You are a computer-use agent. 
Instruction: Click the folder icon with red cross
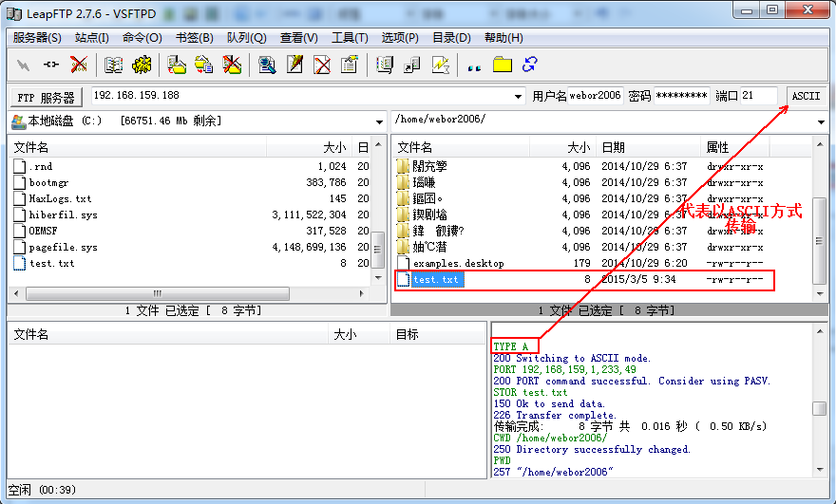[232, 65]
